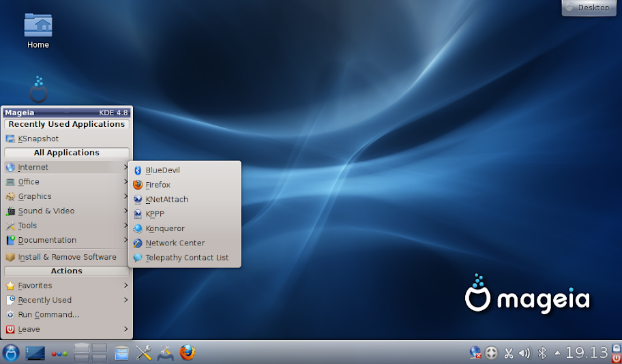
Task: Click the Bluetooth tray icon
Action: pyautogui.click(x=542, y=353)
